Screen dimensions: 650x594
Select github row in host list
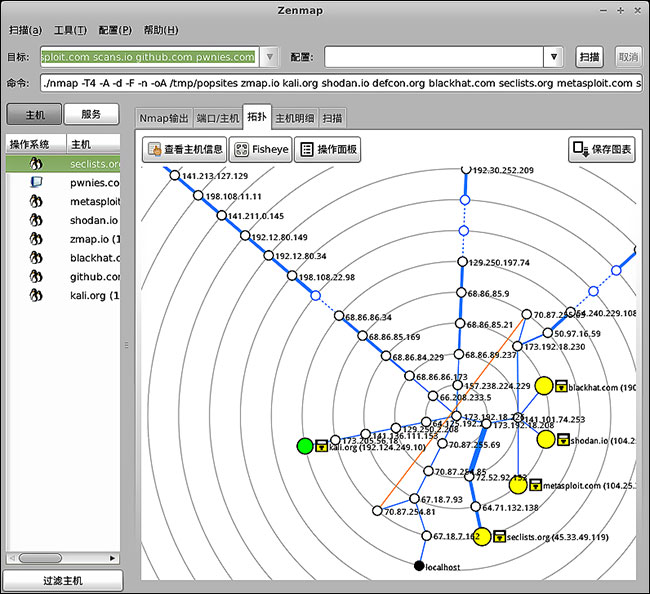coord(63,276)
